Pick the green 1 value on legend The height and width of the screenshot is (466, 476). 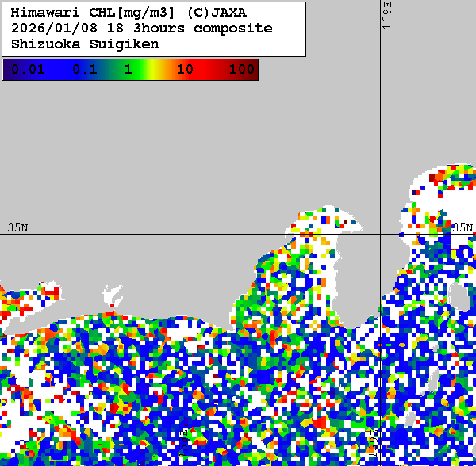(x=128, y=70)
